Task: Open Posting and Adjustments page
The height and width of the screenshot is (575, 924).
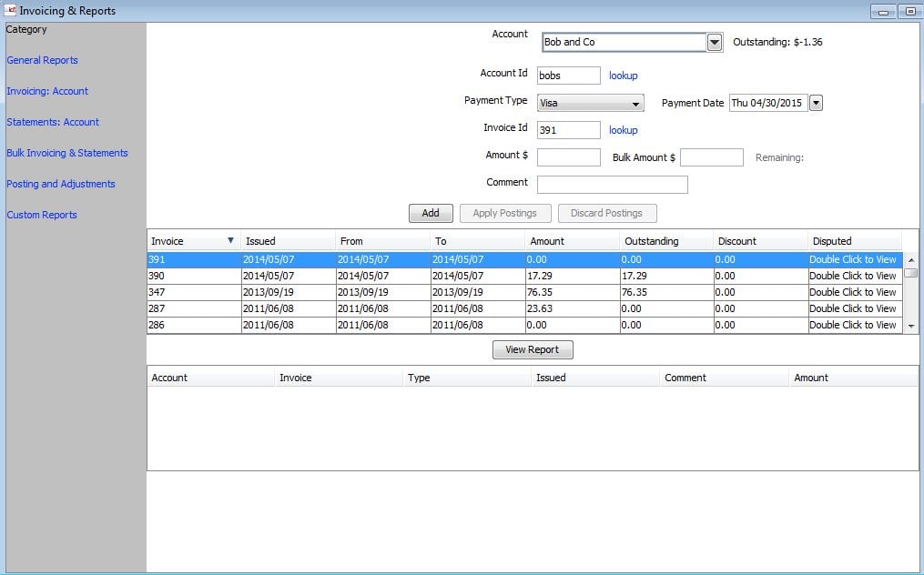Action: [61, 184]
